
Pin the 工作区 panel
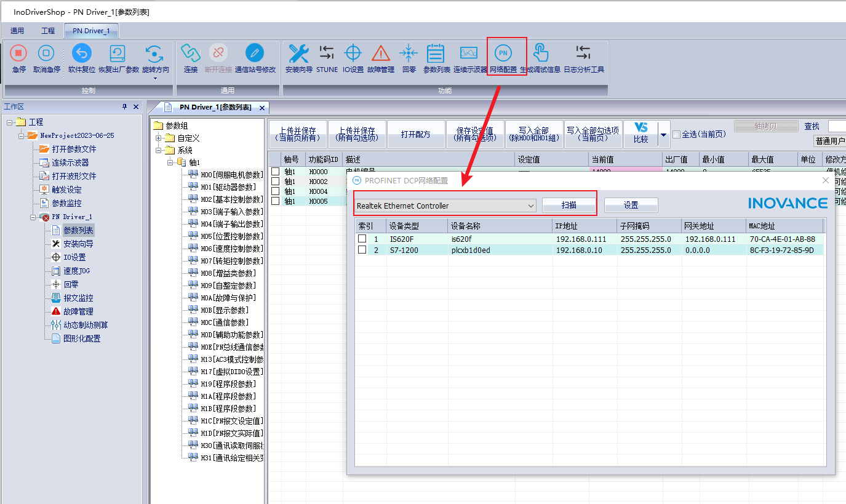tap(124, 107)
